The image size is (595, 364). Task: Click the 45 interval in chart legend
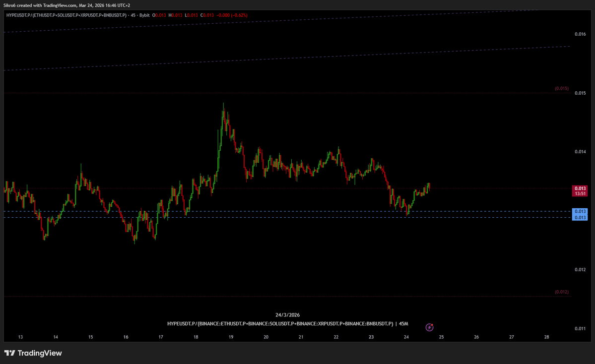tap(133, 15)
